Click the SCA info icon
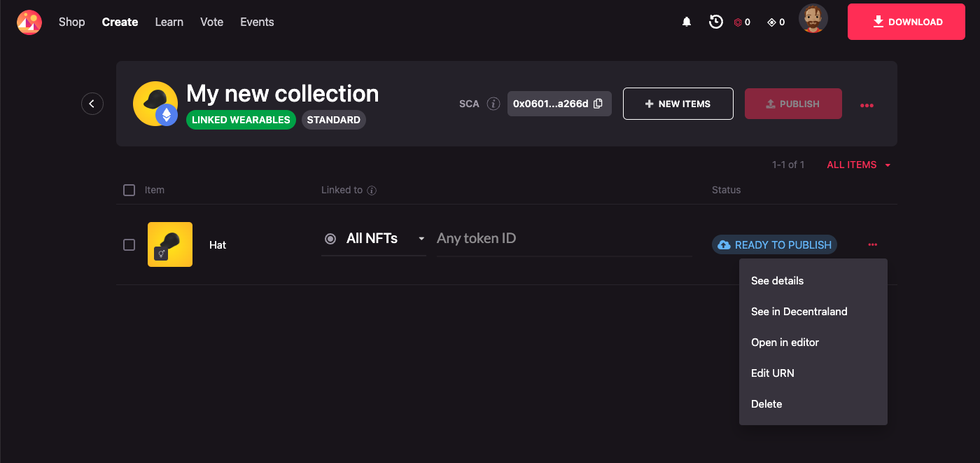Image resolution: width=980 pixels, height=463 pixels. point(493,104)
